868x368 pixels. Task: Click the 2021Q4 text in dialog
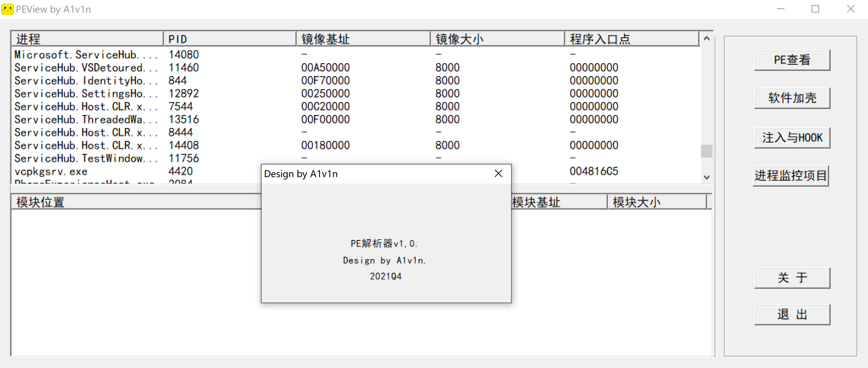pyautogui.click(x=386, y=277)
